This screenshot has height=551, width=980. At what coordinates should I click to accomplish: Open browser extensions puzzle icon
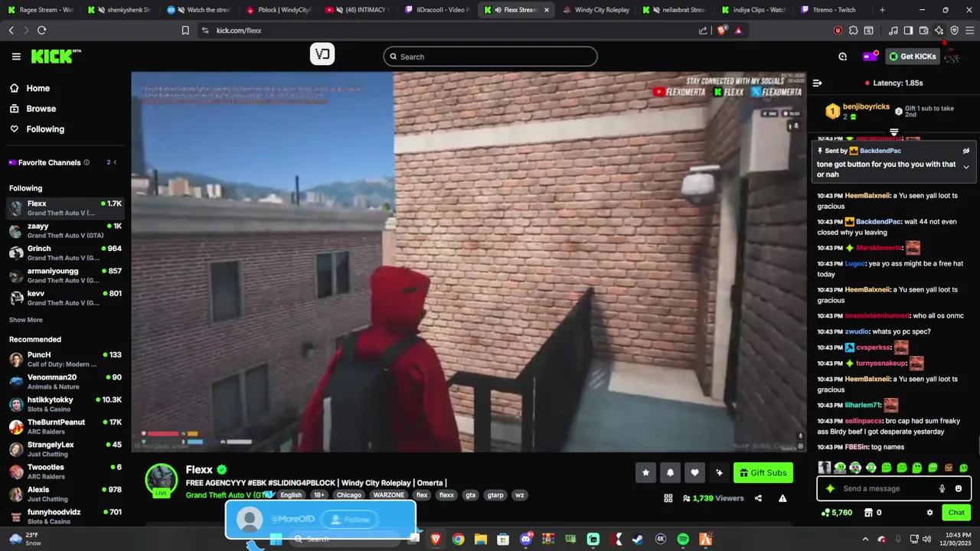853,31
